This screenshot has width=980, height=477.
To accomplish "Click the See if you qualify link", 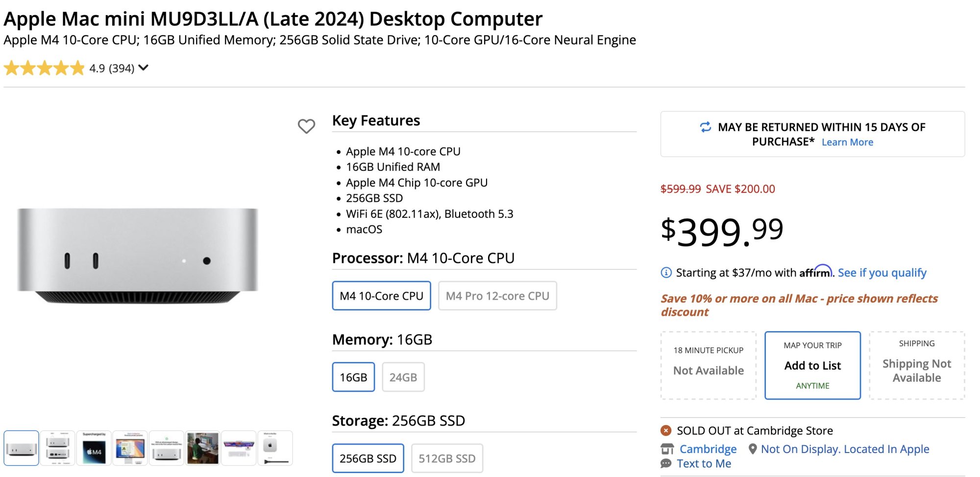I will pyautogui.click(x=882, y=273).
